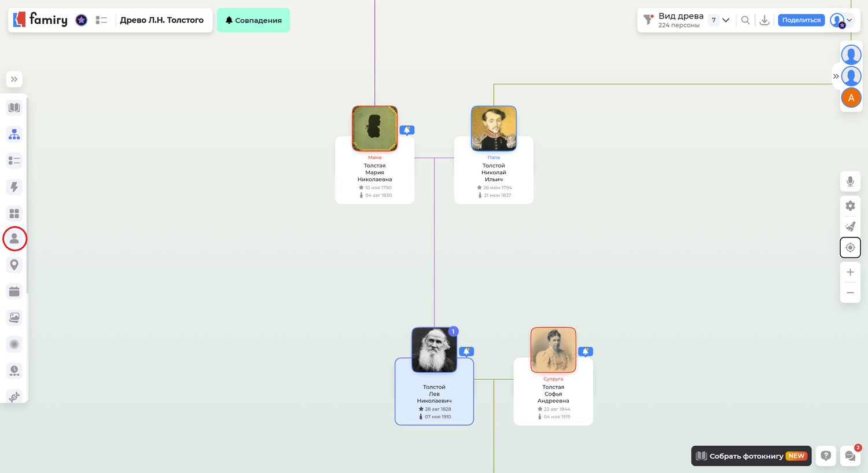The image size is (868, 473).
Task: Open the user profile dropdown arrow
Action: pyautogui.click(x=849, y=20)
